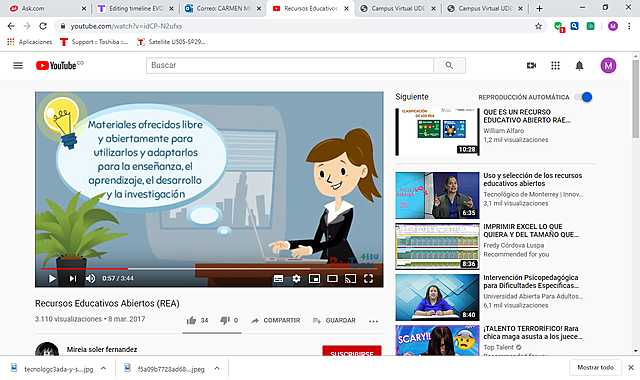Open downloaded file f5a09b7728ad68...jpeg
640x380 pixels.
click(165, 369)
